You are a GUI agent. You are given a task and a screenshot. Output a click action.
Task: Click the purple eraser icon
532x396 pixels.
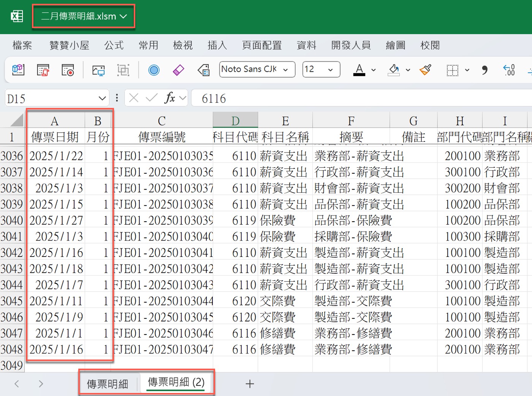[x=178, y=70]
